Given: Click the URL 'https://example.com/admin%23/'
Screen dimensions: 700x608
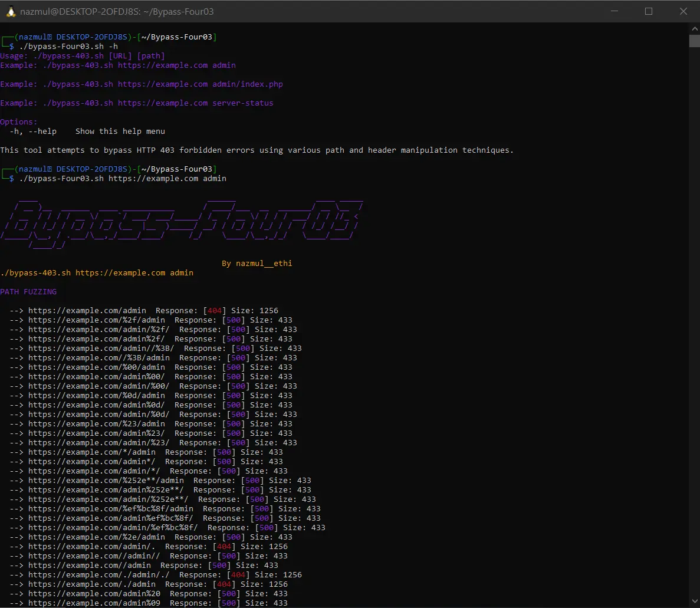Looking at the screenshot, I should (x=97, y=433).
